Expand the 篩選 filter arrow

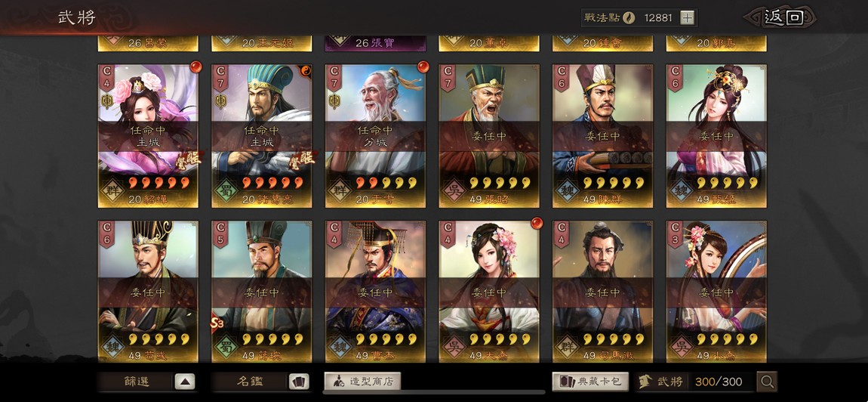tap(185, 382)
